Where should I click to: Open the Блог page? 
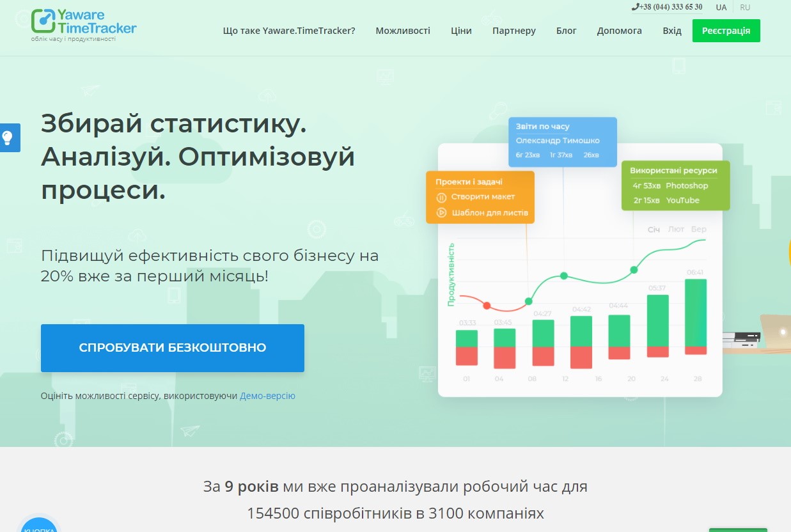point(567,31)
